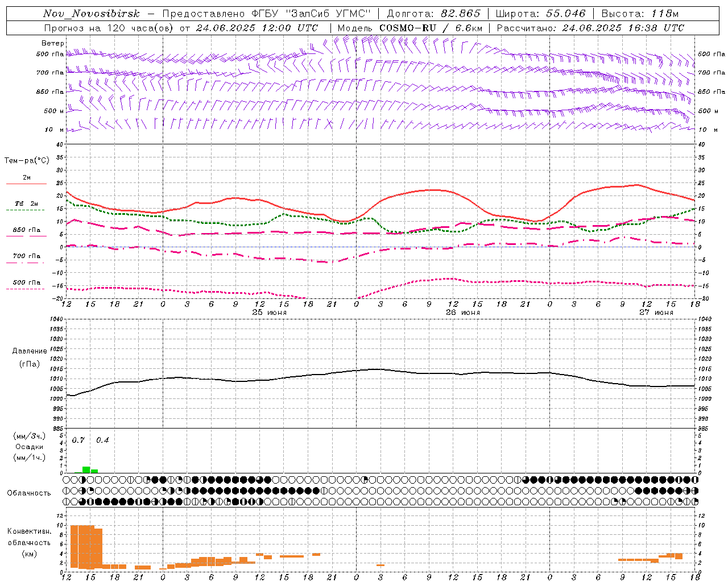Click the 'Высота: 118м' elevation value
This screenshot has height=582, width=728.
[640, 14]
